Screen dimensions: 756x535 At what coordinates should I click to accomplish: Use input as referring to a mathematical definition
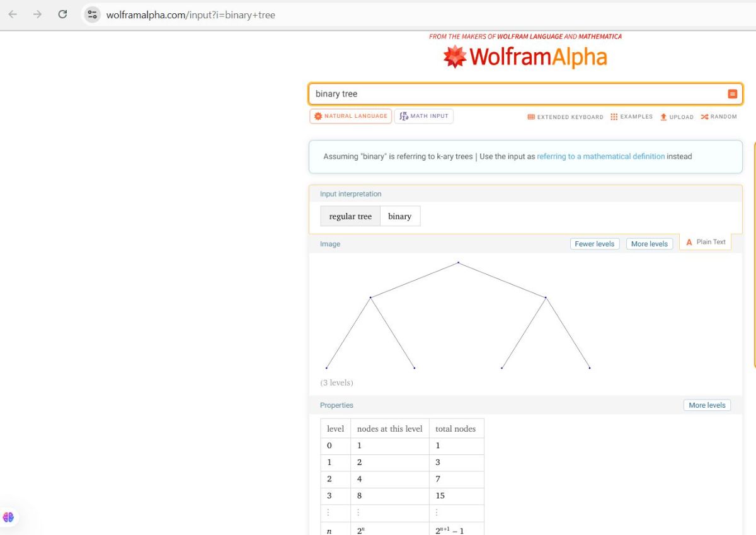(600, 156)
